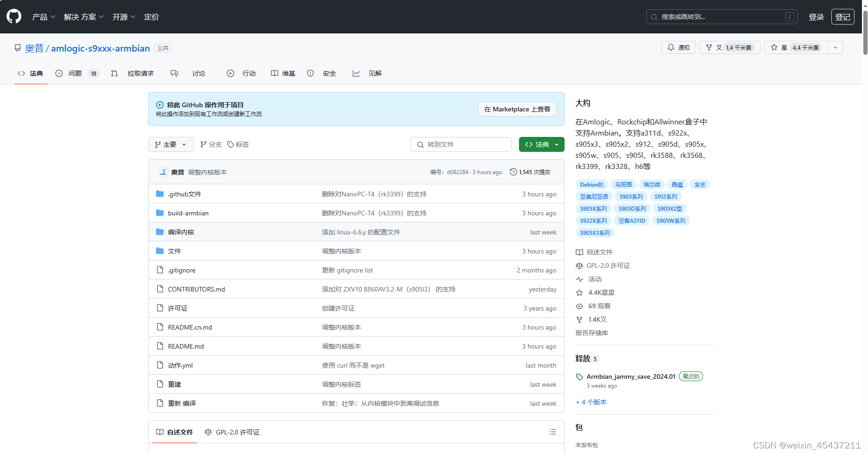Open the 行动 actions tab
868x454 pixels.
[241, 73]
